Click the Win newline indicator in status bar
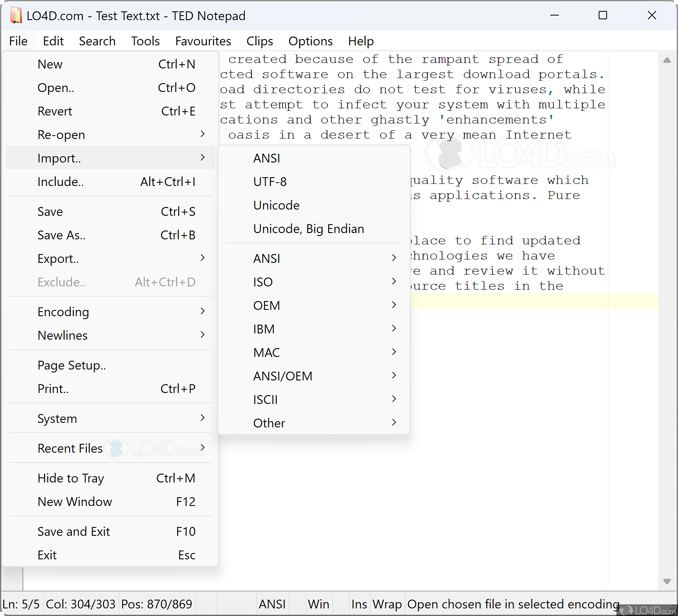 coord(319,604)
